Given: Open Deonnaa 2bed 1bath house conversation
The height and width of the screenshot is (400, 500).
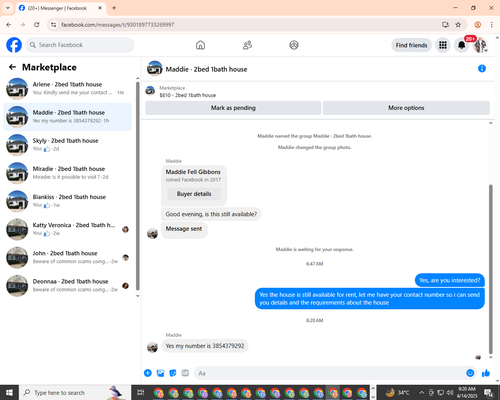Looking at the screenshot, I should (x=67, y=285).
